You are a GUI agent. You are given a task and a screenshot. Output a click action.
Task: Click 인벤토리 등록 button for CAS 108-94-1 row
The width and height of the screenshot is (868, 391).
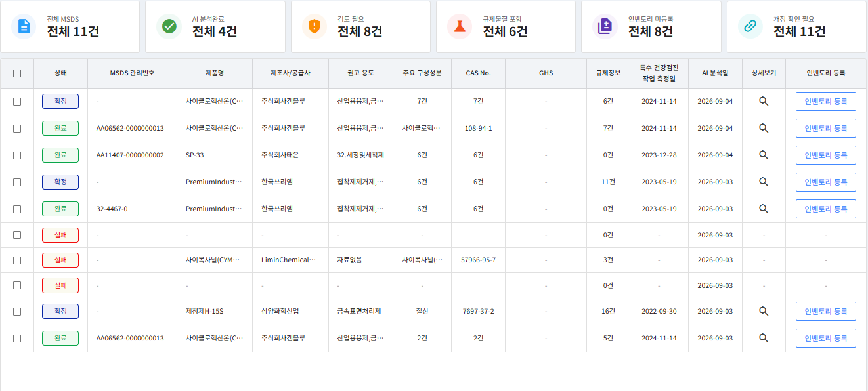[x=825, y=128]
